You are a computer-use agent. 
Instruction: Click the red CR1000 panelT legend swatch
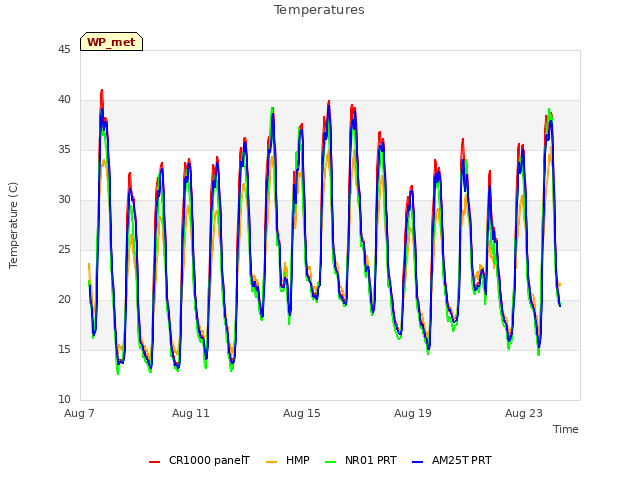[x=154, y=462]
